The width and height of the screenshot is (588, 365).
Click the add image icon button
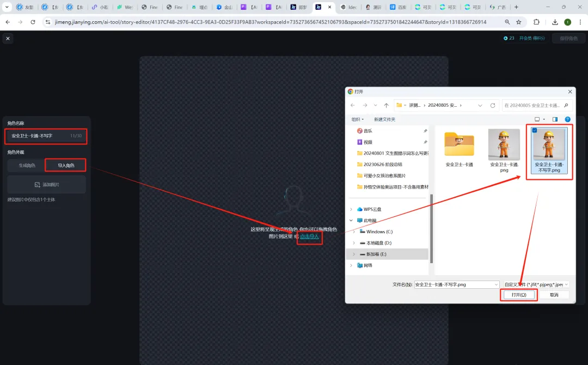click(x=46, y=185)
